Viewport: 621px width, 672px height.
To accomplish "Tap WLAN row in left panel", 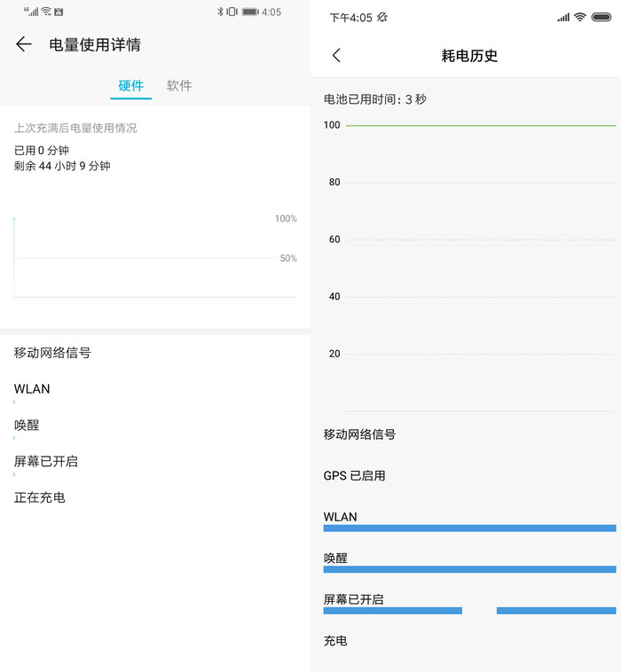I will (x=32, y=388).
